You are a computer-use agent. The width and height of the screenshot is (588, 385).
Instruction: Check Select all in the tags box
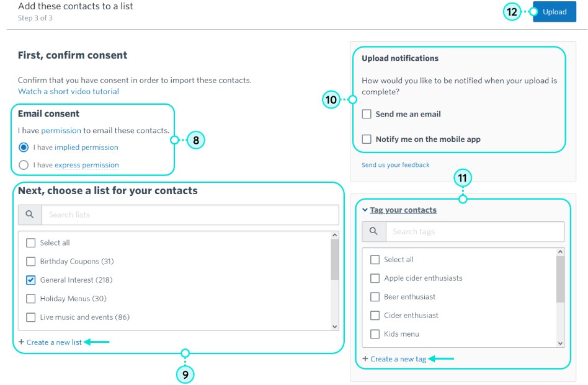pos(375,259)
